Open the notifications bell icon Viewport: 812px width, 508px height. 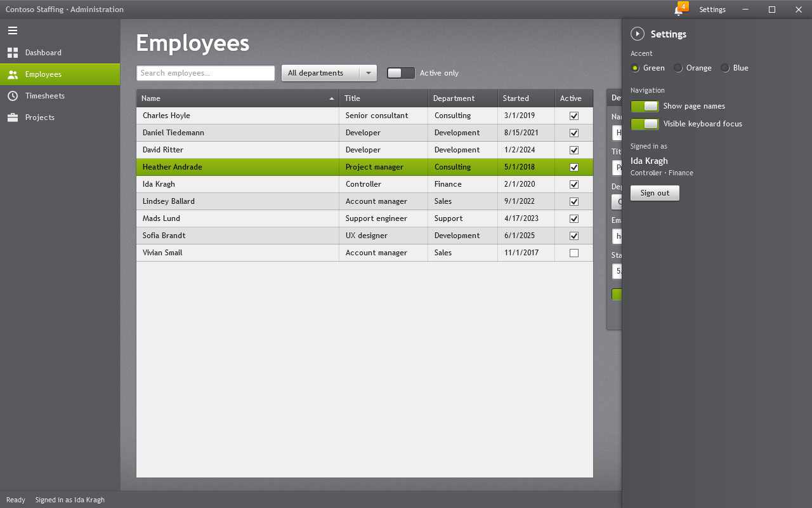(x=679, y=10)
